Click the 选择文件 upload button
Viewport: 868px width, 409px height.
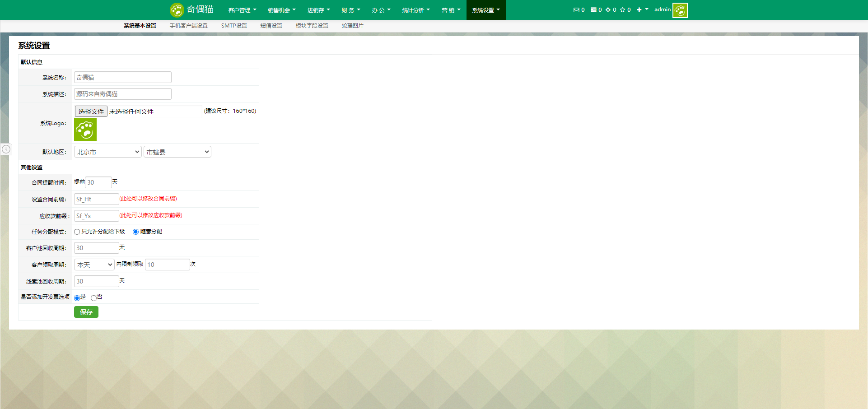point(91,112)
